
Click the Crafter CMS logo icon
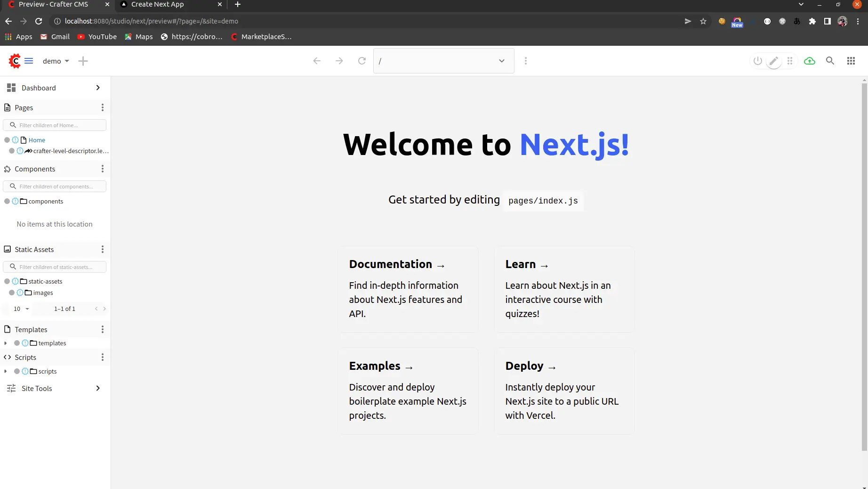point(15,61)
